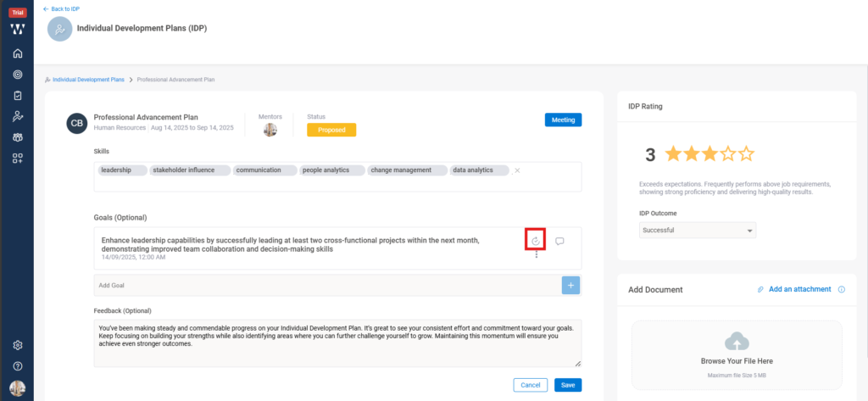Click inside the Feedback text area
This screenshot has width=868, height=401.
click(337, 343)
